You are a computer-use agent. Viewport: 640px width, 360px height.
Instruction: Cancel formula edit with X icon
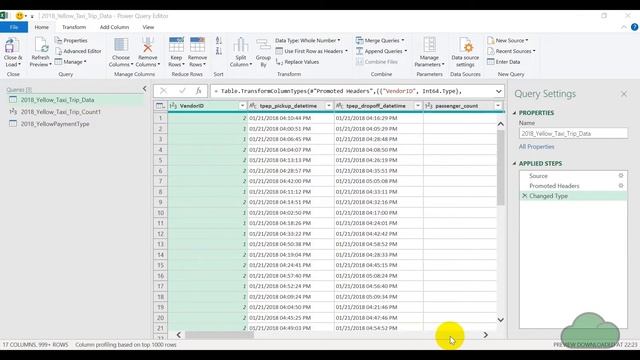point(163,91)
